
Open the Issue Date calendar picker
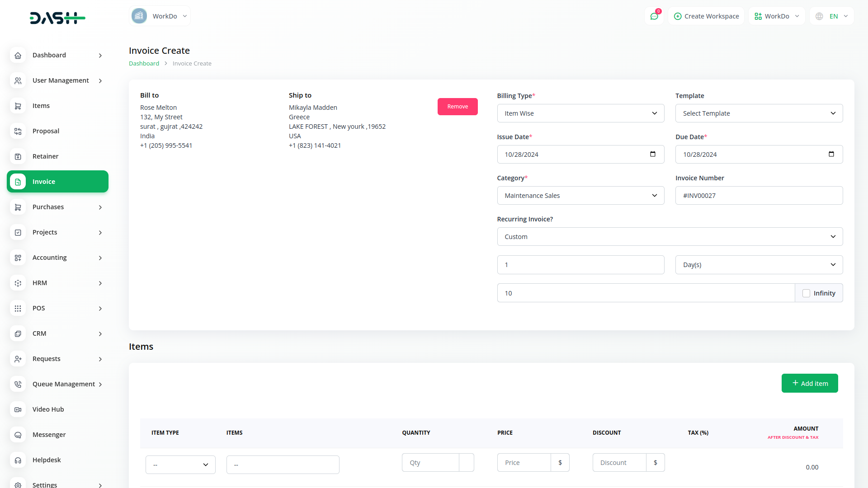[652, 154]
